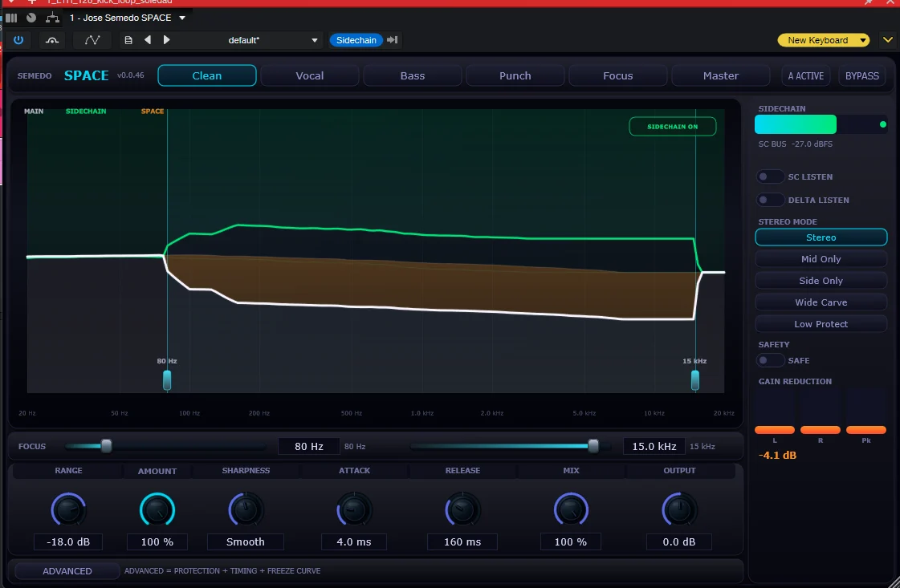Screen dimensions: 900x588
Task: Select the Punch preset tab
Action: pos(515,75)
